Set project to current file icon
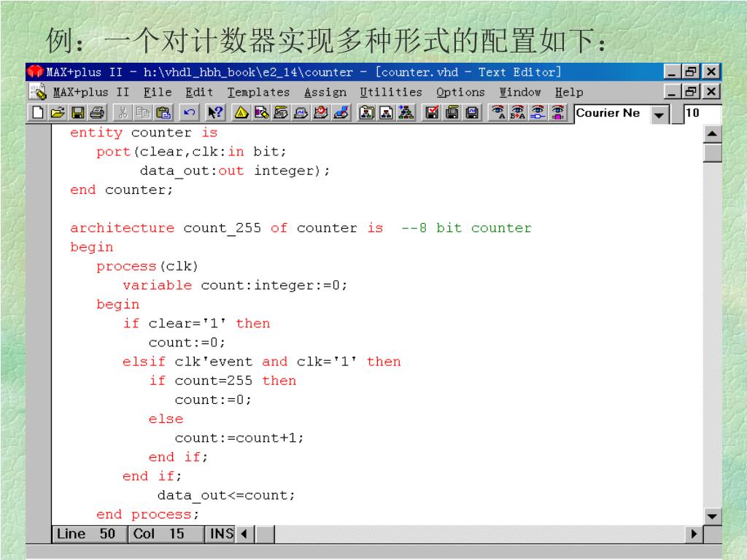Screen dimensions: 747x560 (387, 113)
